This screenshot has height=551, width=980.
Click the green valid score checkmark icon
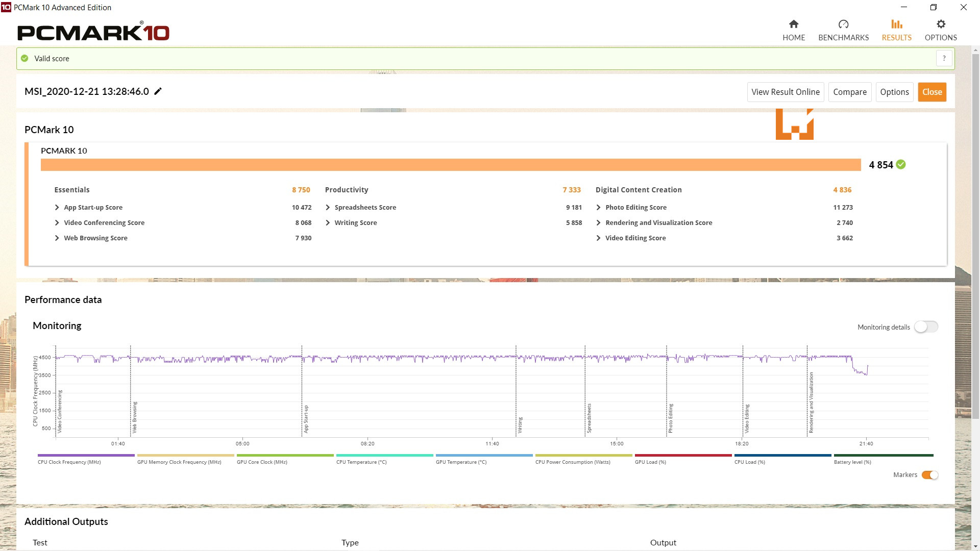click(x=24, y=58)
